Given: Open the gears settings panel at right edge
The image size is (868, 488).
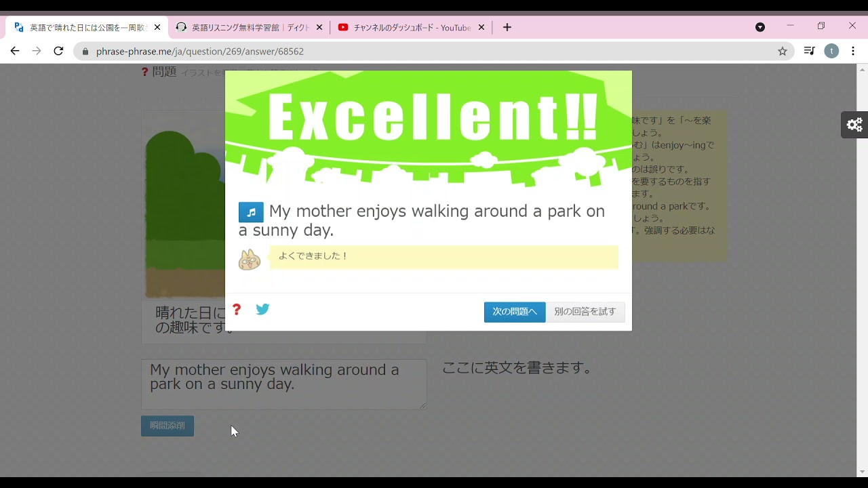Looking at the screenshot, I should 854,125.
